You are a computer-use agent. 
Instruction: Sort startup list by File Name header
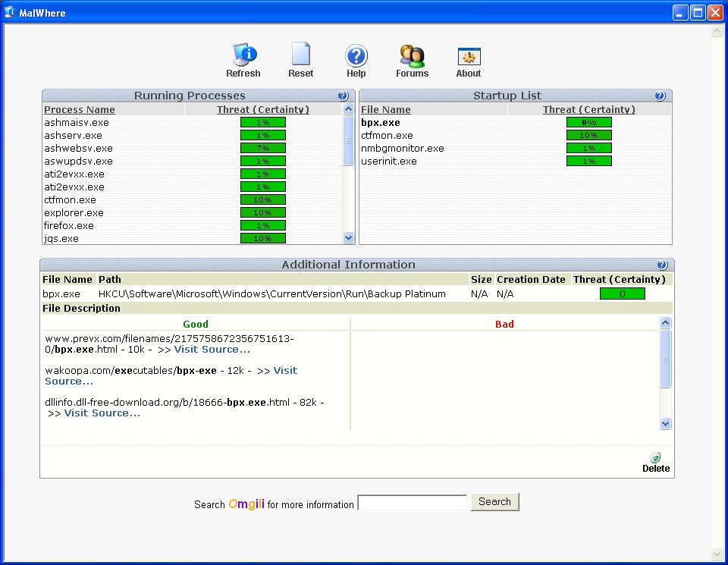click(386, 109)
